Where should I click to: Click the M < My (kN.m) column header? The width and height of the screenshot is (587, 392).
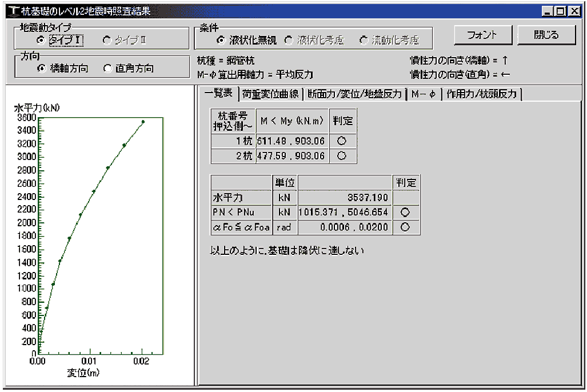coord(292,121)
